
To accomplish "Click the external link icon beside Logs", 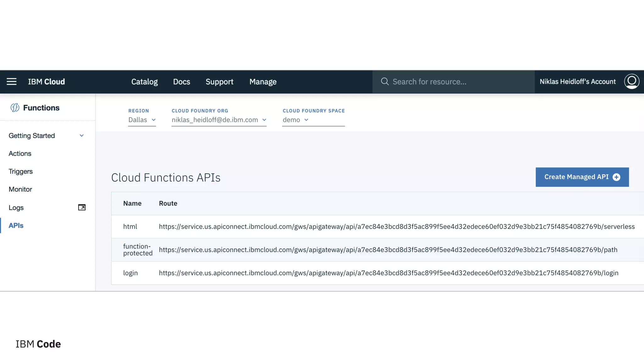I will [82, 207].
